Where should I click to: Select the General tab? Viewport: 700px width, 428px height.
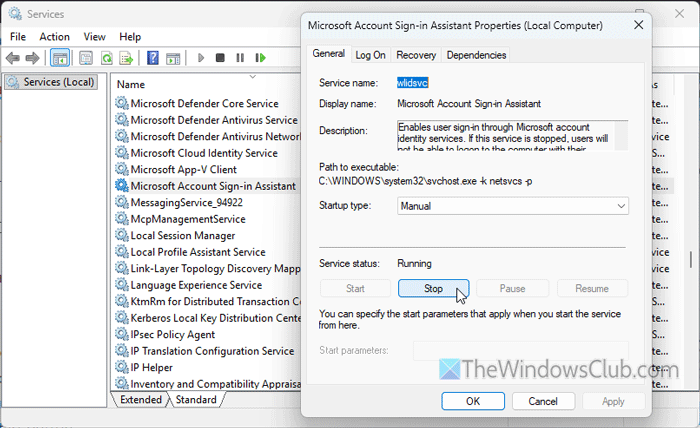[x=329, y=54]
